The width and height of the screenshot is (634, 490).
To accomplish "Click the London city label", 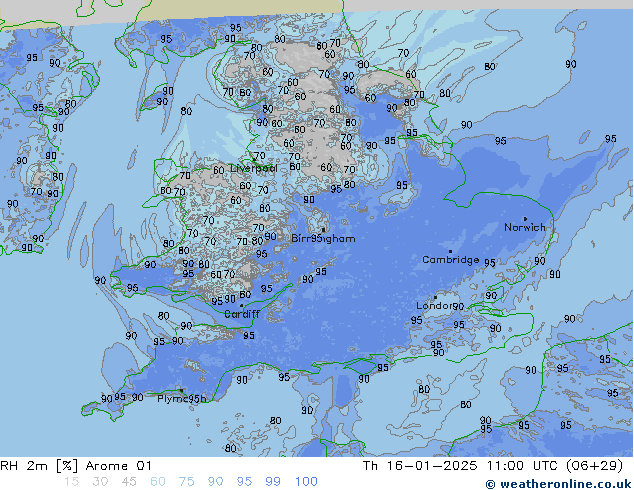I will click(437, 306).
